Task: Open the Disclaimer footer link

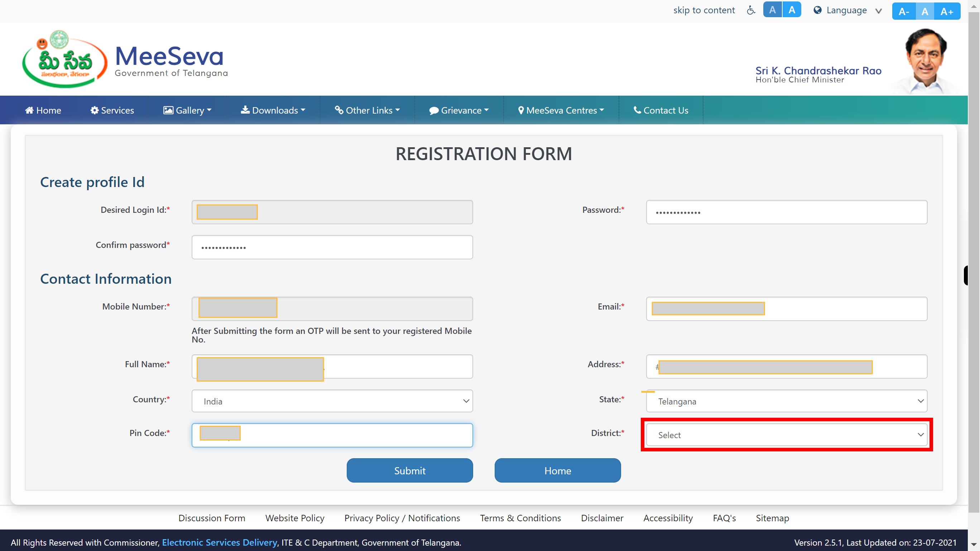Action: 602,518
